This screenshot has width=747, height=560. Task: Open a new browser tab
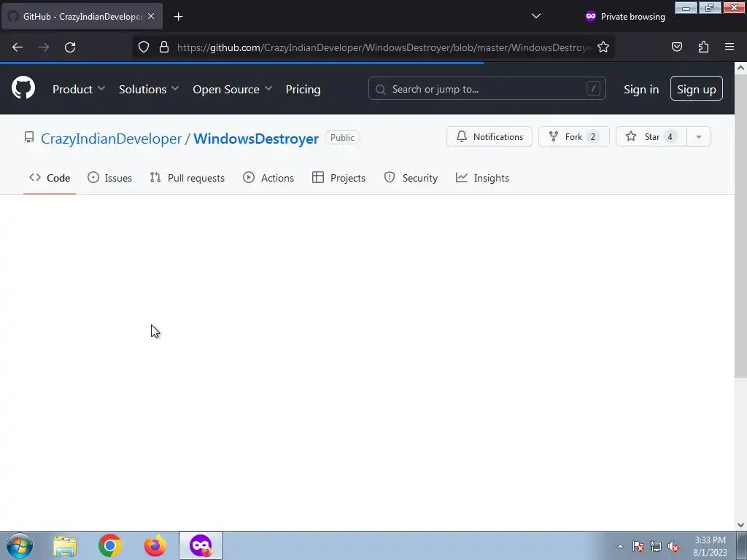[x=178, y=17]
